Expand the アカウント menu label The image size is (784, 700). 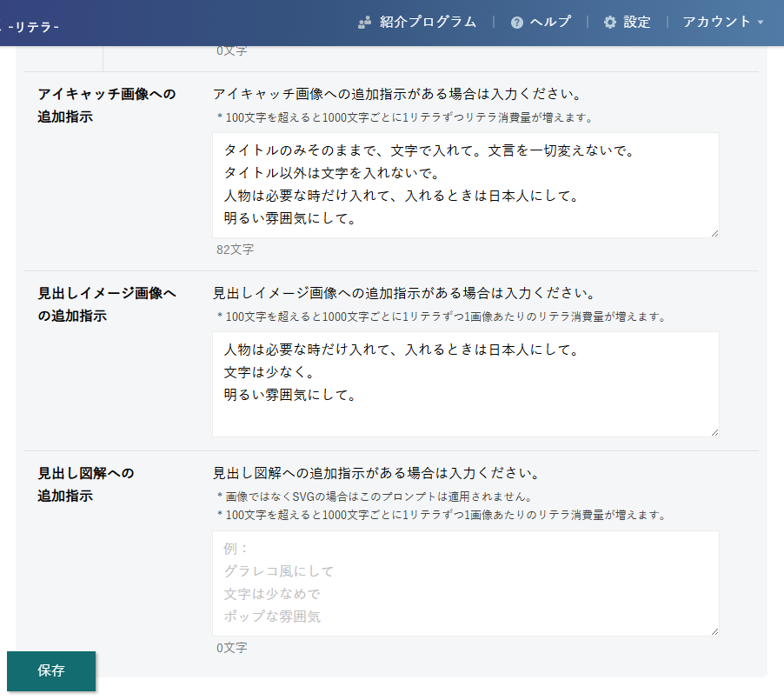coord(716,23)
